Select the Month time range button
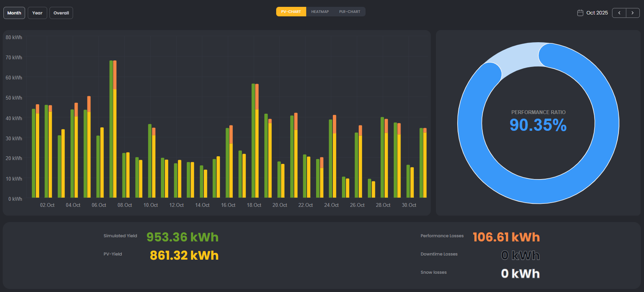 [x=14, y=13]
